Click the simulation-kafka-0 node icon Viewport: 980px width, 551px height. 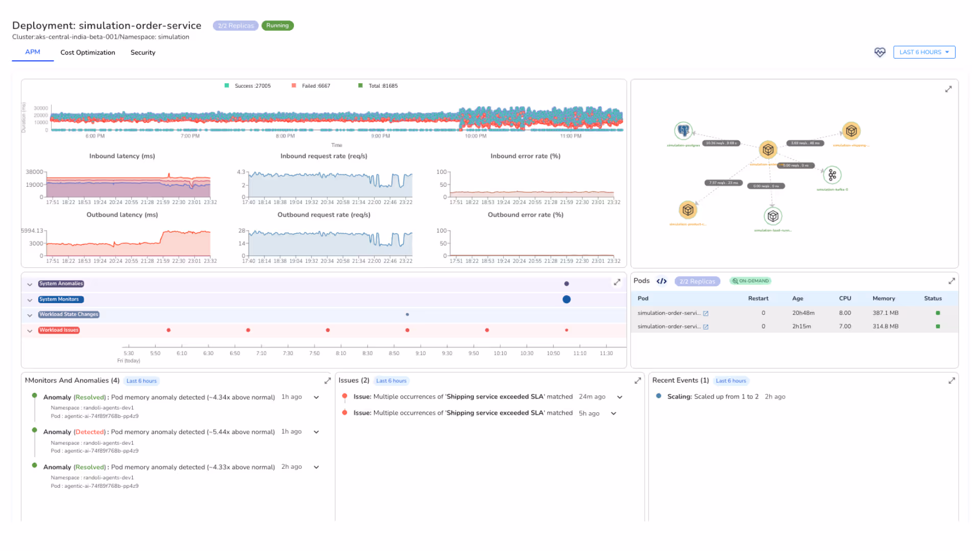point(832,175)
